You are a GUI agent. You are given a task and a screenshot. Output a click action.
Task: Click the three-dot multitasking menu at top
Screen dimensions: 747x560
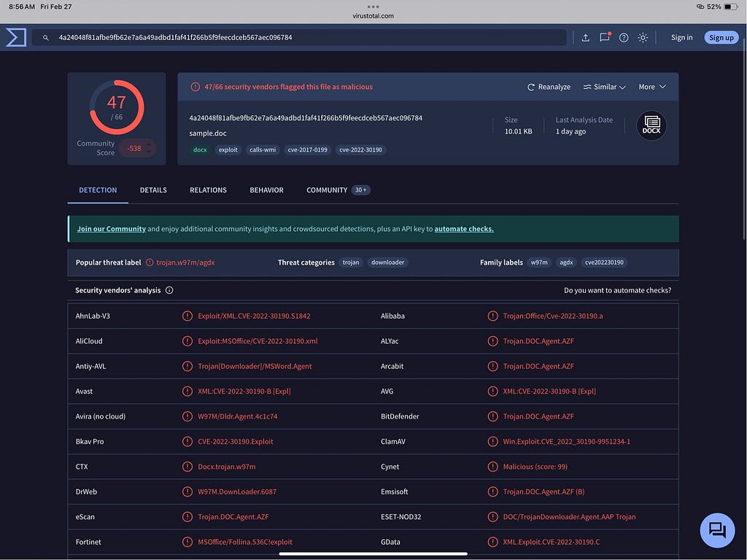click(373, 7)
